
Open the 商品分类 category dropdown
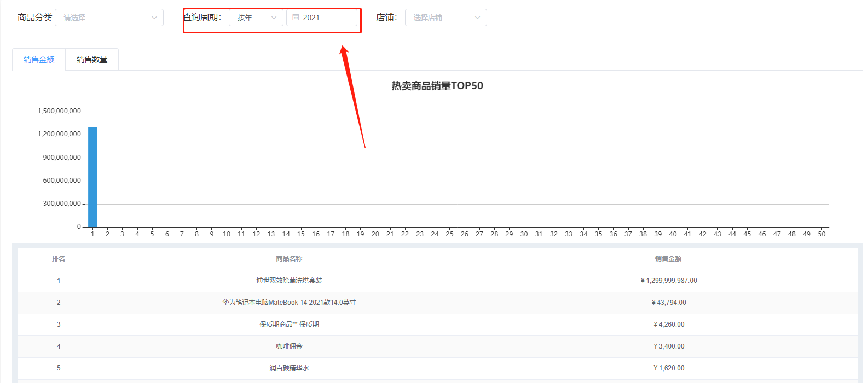[109, 18]
